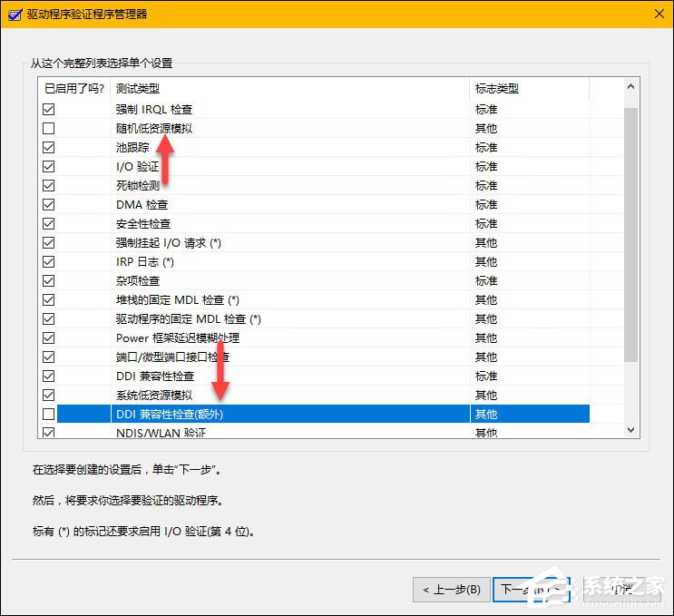Click the list scroll down arrow

(x=630, y=430)
